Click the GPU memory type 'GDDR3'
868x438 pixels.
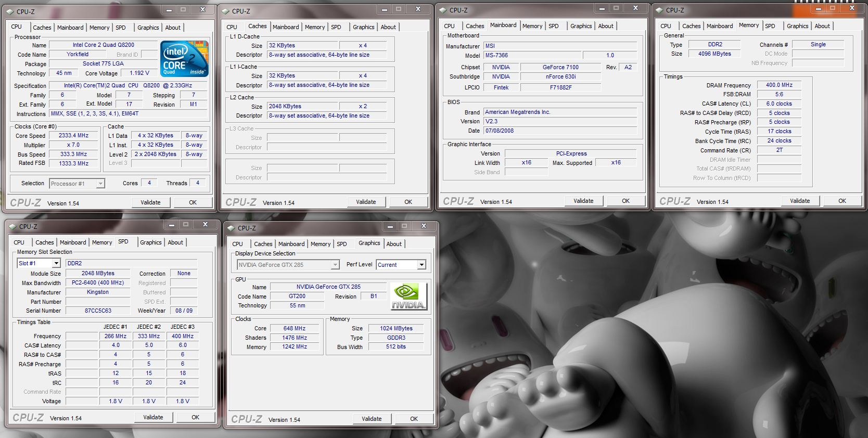[396, 338]
